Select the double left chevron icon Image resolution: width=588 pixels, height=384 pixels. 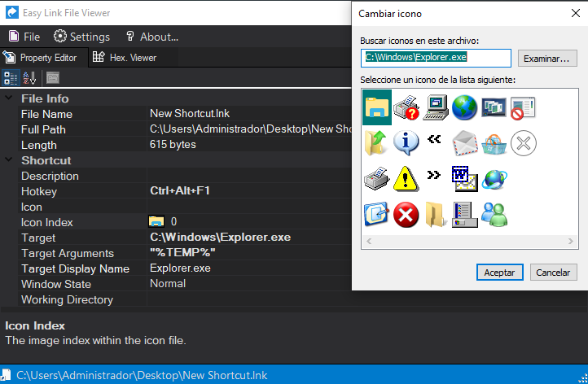coord(434,139)
